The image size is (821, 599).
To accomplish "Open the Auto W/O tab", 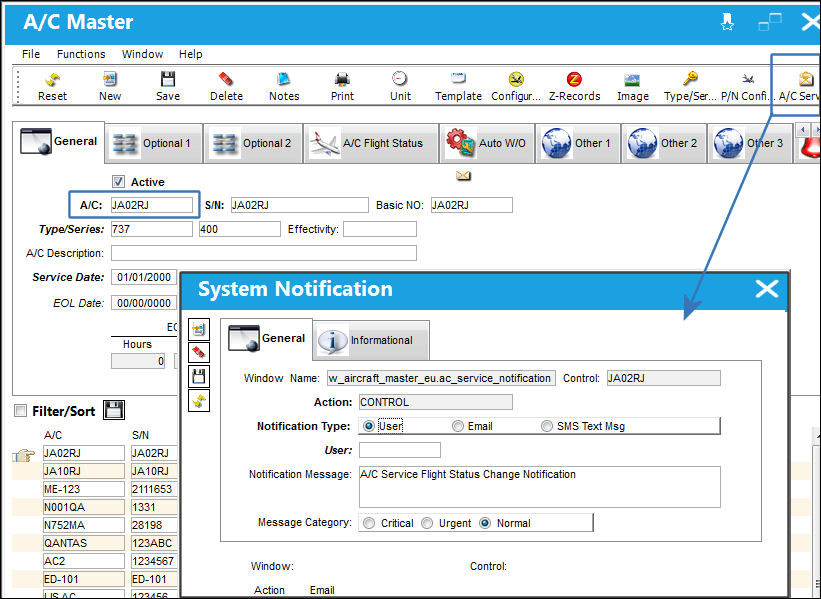I will point(487,143).
